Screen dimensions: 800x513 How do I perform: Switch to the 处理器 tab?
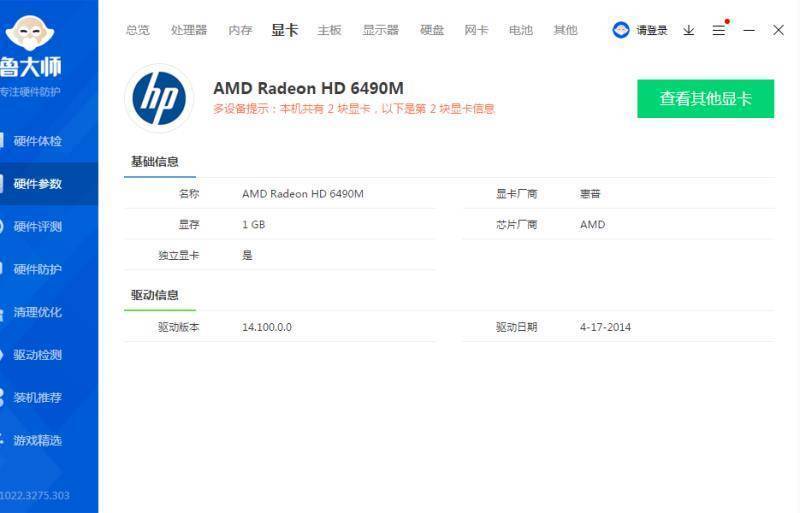click(x=189, y=30)
